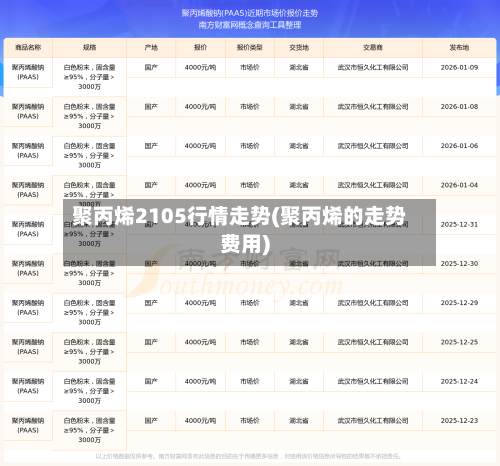Click the disclaimer text below the table
This screenshot has width=500, height=466.
pos(248,456)
